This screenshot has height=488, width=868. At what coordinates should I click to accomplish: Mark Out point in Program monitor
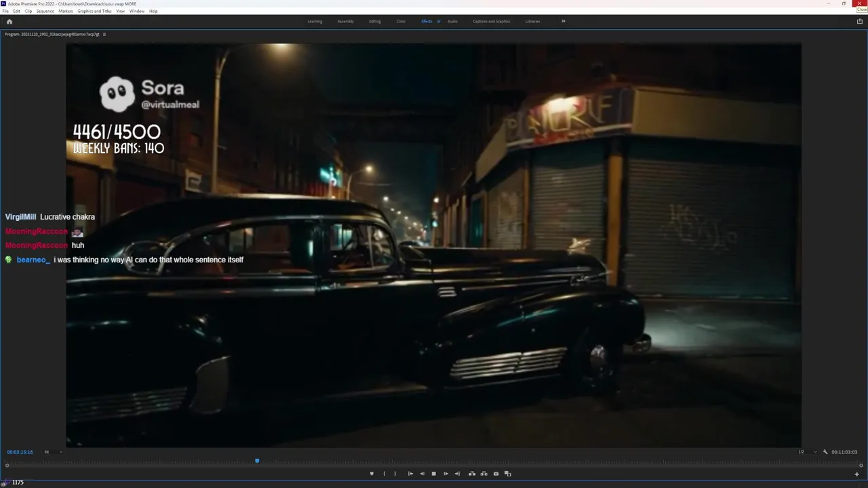395,474
